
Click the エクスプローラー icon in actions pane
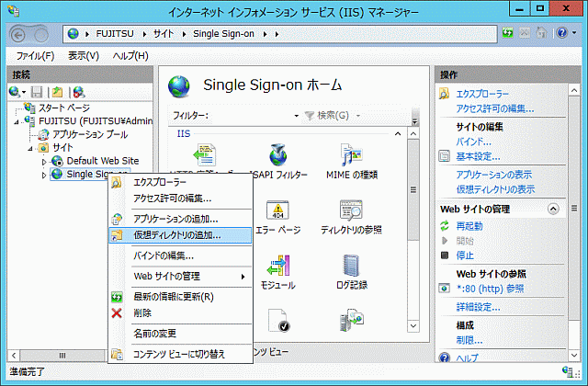[445, 94]
